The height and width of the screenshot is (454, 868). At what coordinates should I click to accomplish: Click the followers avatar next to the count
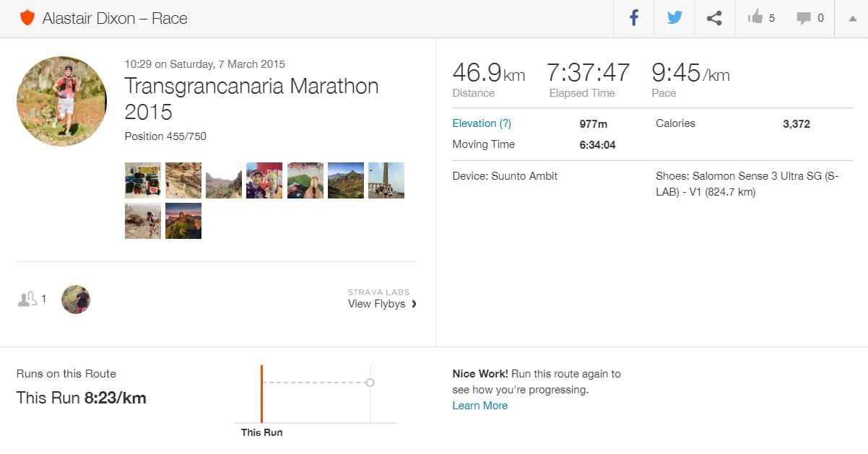(x=77, y=299)
